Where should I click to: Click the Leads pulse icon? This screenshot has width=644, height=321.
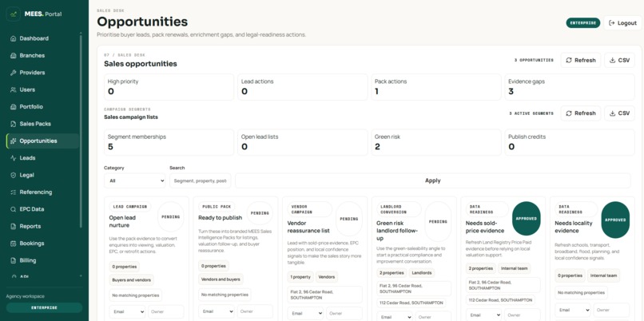tap(13, 158)
